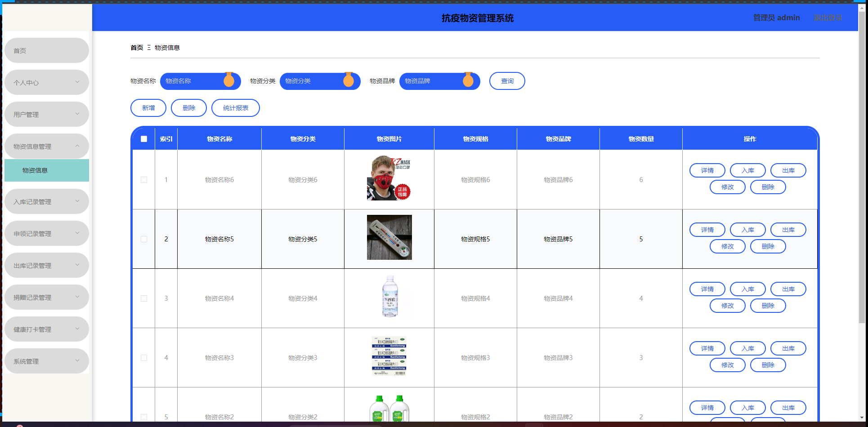Image resolution: width=868 pixels, height=427 pixels.
Task: Select the checkbox for the 物资名称4 row
Action: coord(144,298)
